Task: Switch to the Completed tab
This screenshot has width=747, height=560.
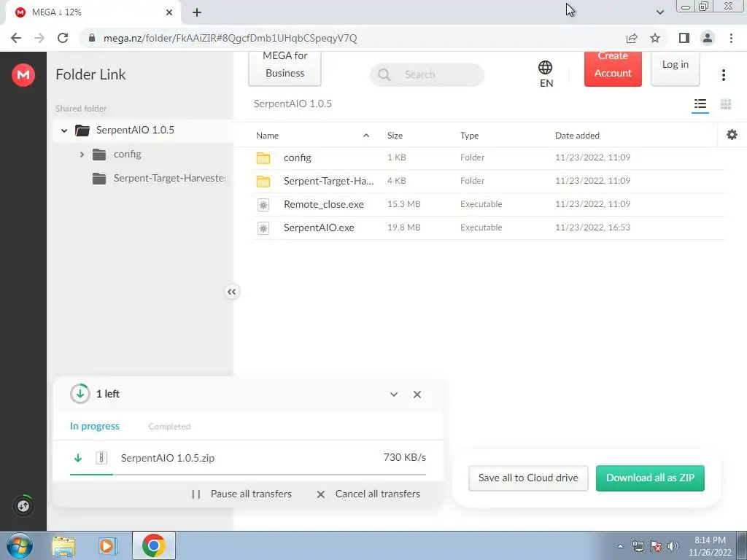Action: pyautogui.click(x=169, y=426)
